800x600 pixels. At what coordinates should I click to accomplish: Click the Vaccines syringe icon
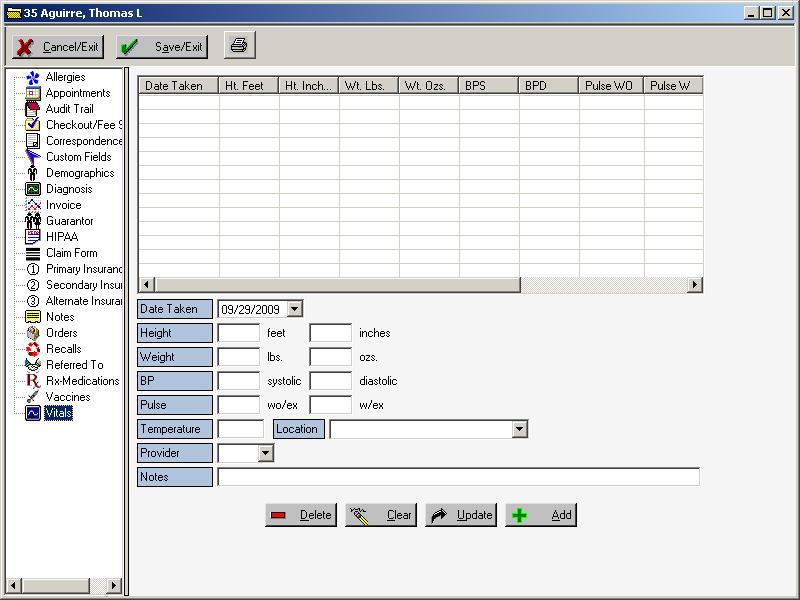tap(33, 397)
